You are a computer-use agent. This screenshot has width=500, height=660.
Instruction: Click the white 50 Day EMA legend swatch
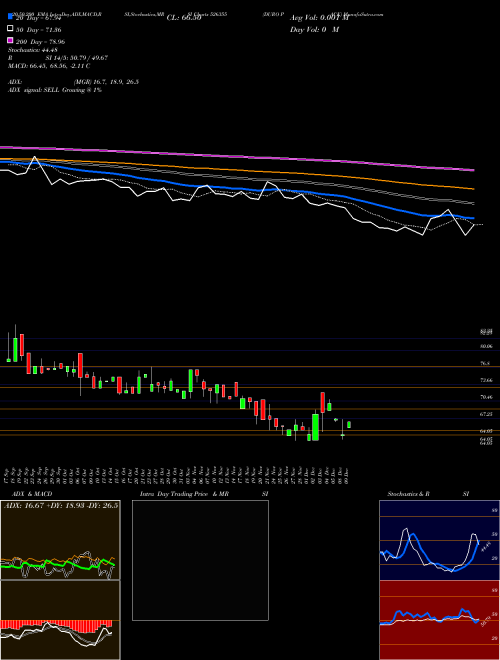click(10, 29)
